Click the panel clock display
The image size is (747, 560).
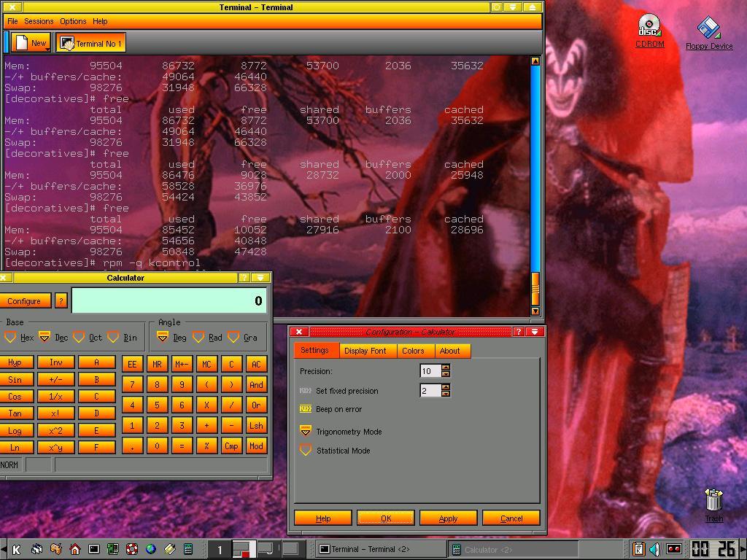coord(713,549)
